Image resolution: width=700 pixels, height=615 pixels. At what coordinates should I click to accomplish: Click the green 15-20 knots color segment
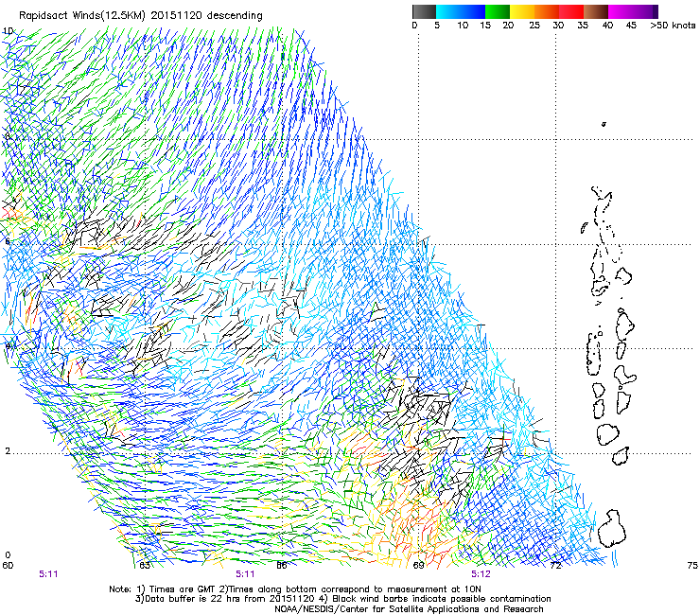point(498,11)
